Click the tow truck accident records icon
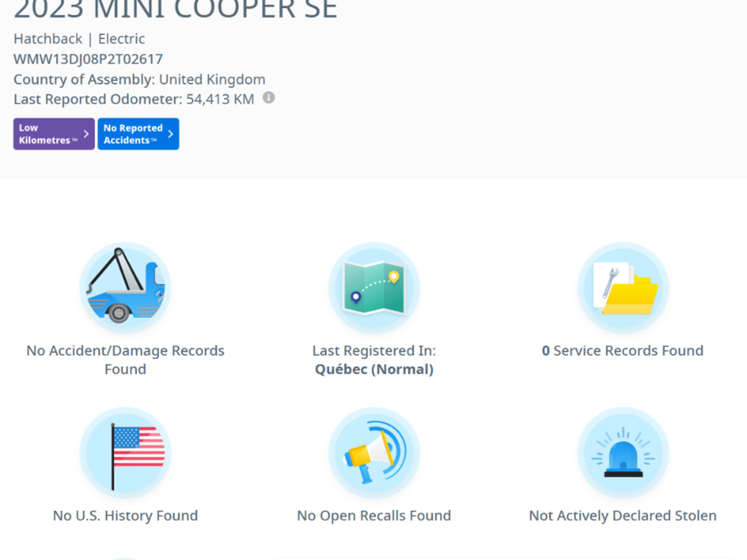747x560 pixels. point(125,288)
